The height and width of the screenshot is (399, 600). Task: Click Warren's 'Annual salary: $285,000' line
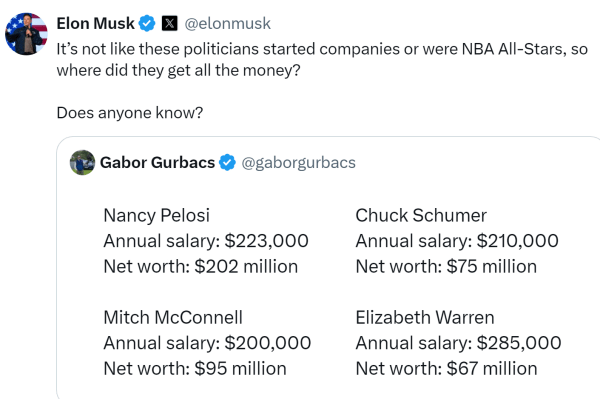pyautogui.click(x=458, y=343)
